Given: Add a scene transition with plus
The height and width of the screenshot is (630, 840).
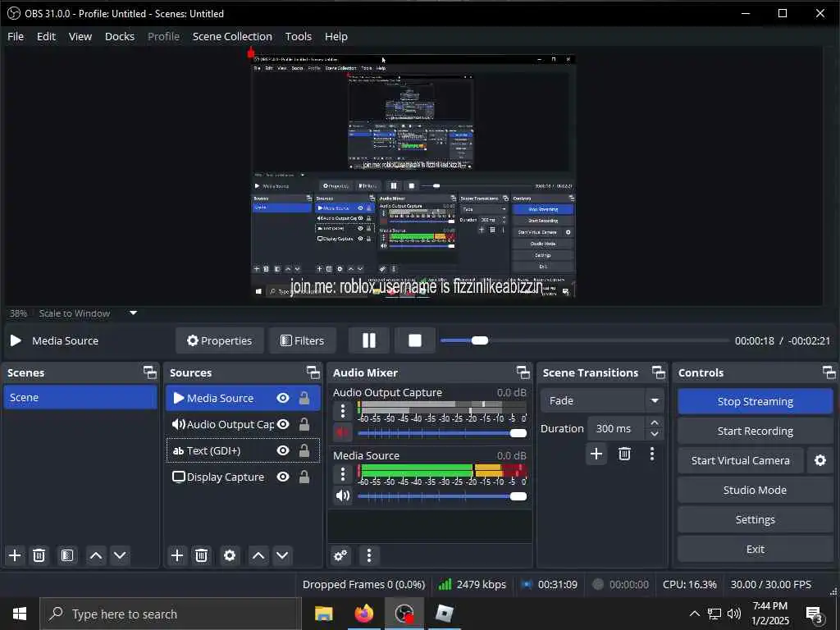Looking at the screenshot, I should coord(596,454).
